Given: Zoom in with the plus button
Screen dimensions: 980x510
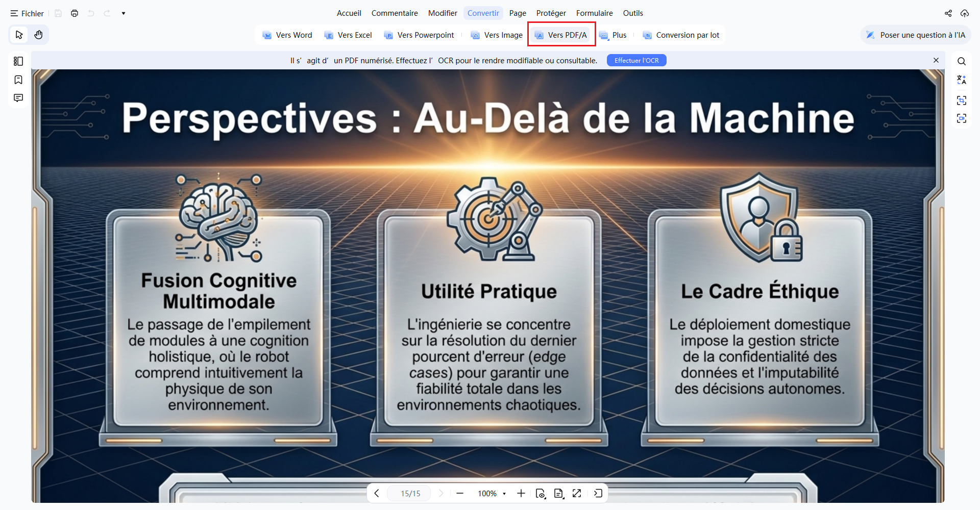Looking at the screenshot, I should (x=521, y=493).
